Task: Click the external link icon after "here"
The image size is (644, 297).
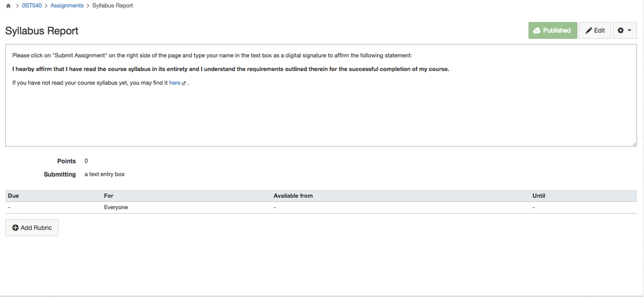Action: [x=184, y=84]
